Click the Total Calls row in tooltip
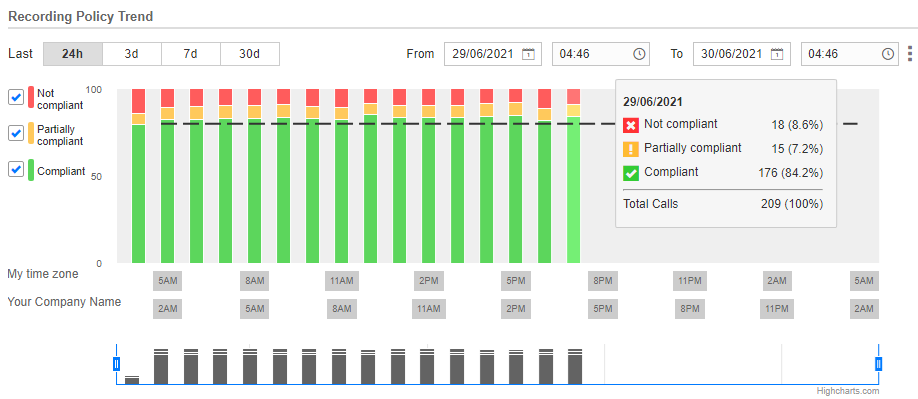Image resolution: width=918 pixels, height=399 pixels. (723, 204)
